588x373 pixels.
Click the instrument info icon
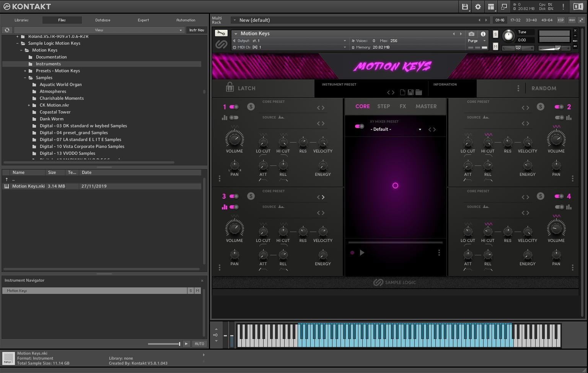click(x=483, y=34)
